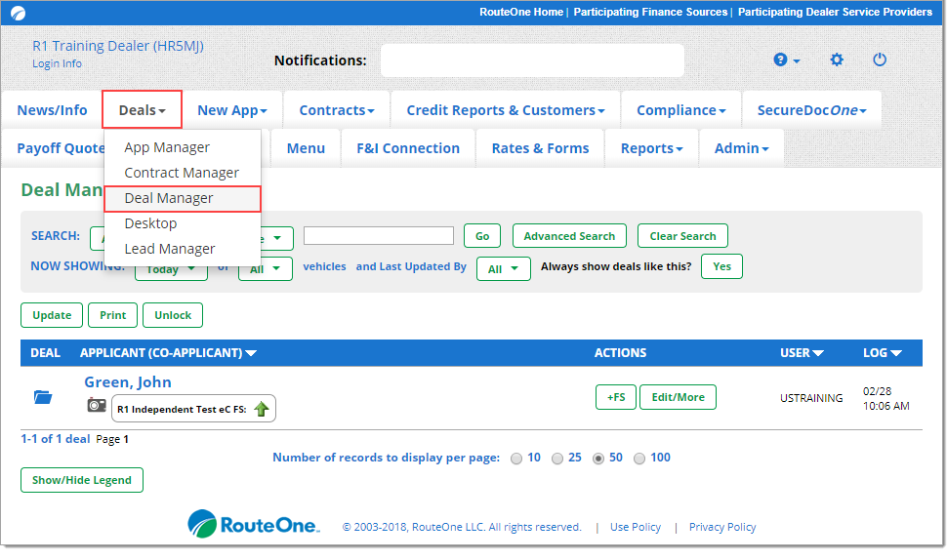Sort by the Log column header
The width and height of the screenshot is (947, 560).
(x=882, y=353)
